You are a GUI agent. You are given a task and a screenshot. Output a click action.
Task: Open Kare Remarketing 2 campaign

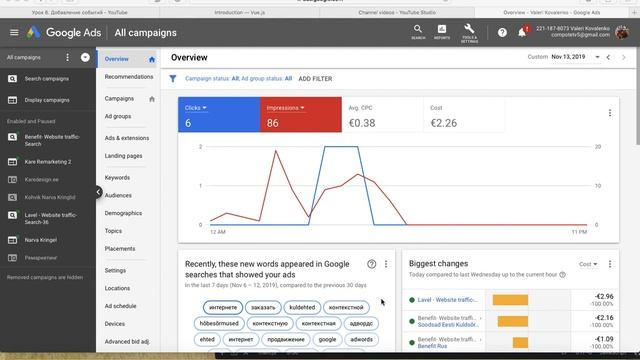[x=48, y=162]
